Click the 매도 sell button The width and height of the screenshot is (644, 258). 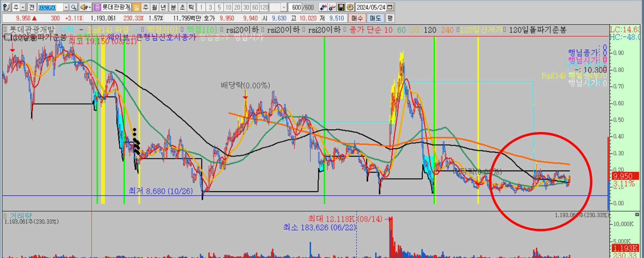[376, 18]
